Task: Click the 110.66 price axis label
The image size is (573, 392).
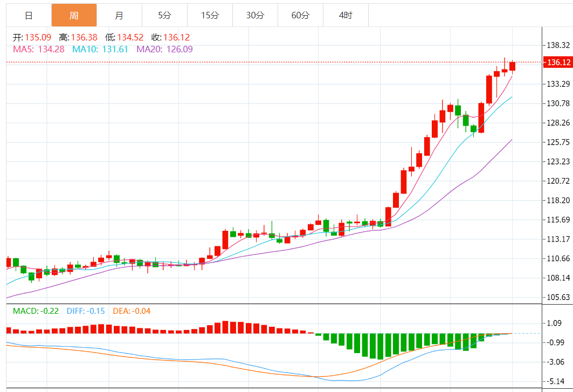Action: (x=558, y=258)
